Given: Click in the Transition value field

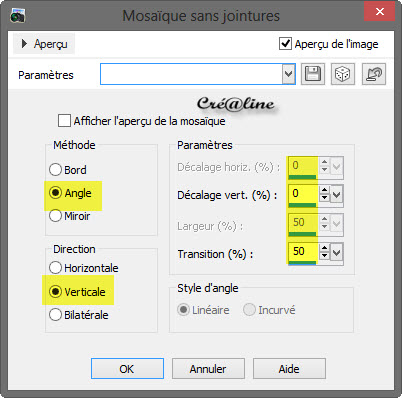Looking at the screenshot, I should (303, 252).
